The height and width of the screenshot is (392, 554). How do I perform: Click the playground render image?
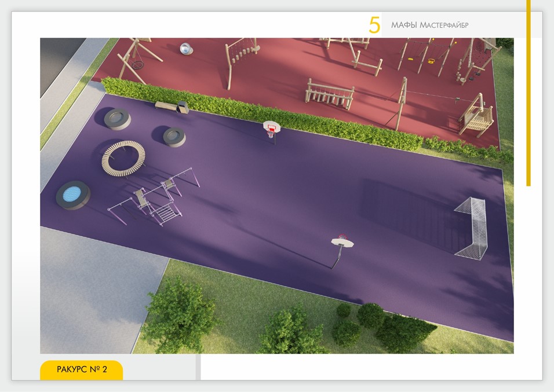click(276, 196)
